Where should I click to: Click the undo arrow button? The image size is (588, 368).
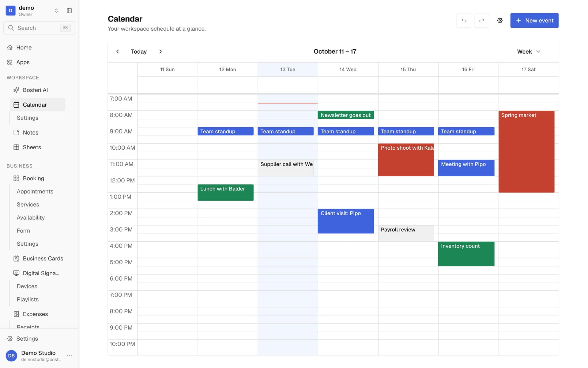pyautogui.click(x=464, y=21)
